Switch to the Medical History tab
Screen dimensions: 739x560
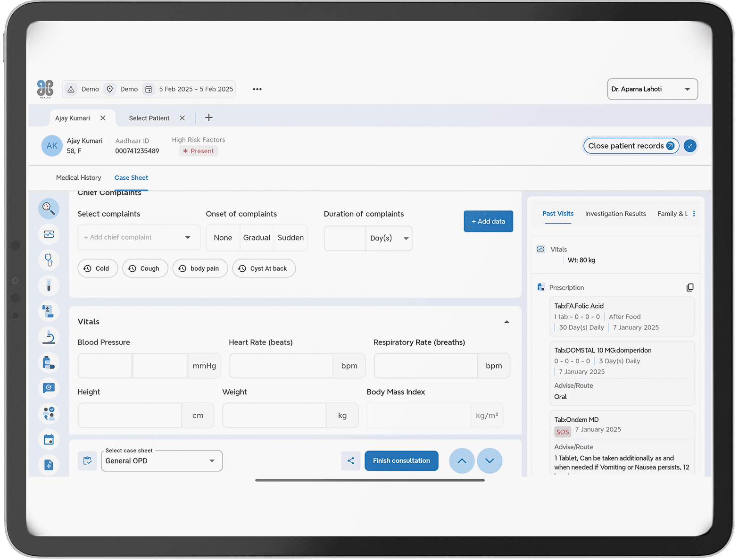78,178
